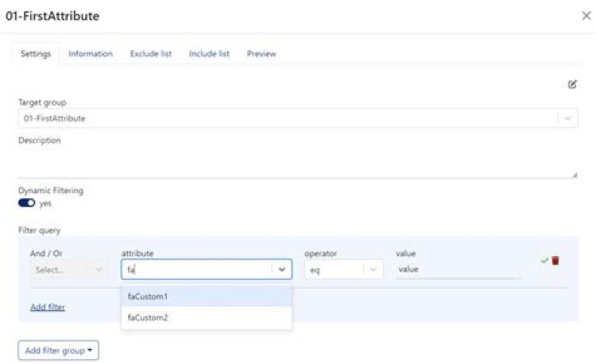This screenshot has height=364, width=595.
Task: Toggle Dynamic Filtering switch off
Action: [x=26, y=203]
